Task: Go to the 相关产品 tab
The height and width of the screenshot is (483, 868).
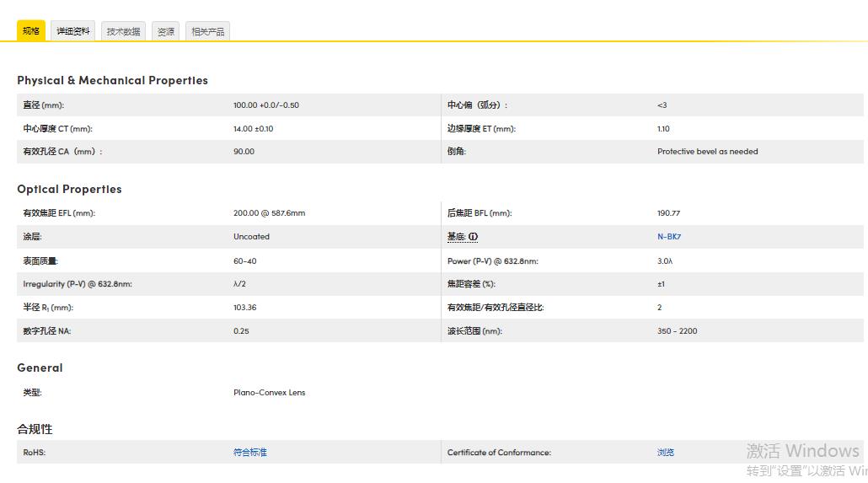Action: point(207,32)
